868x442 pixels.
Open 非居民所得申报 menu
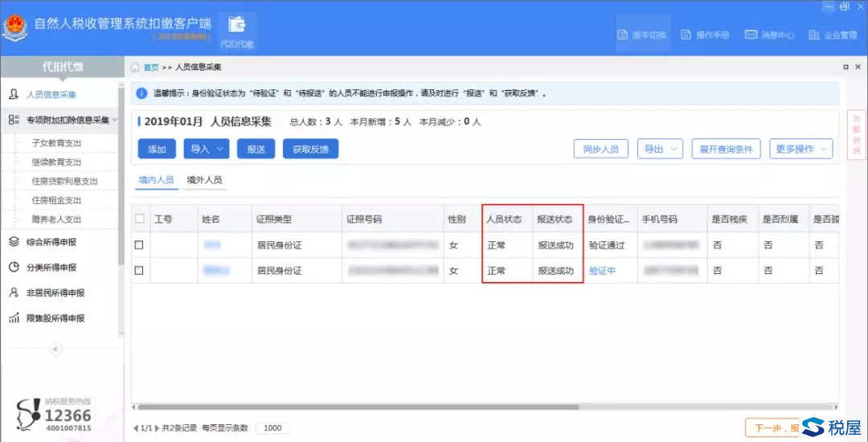tap(55, 293)
